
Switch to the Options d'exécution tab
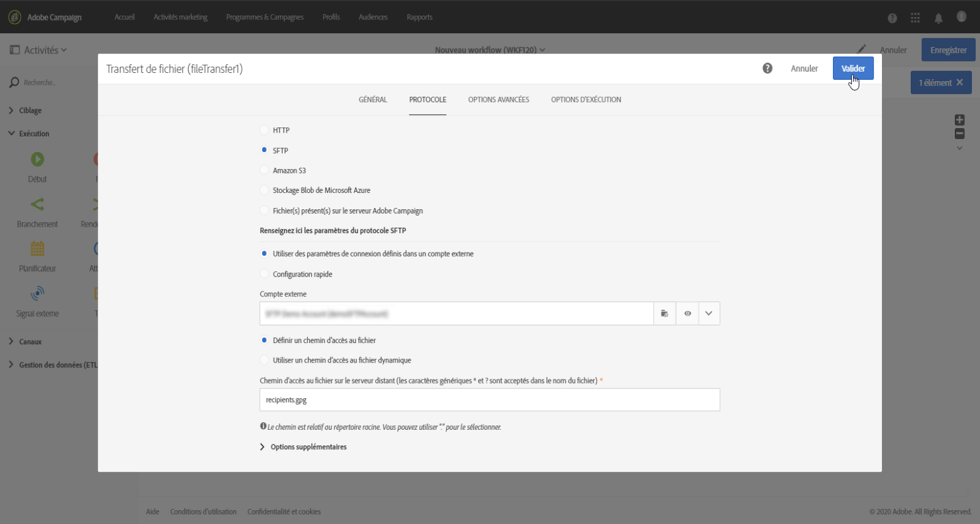[x=586, y=100]
